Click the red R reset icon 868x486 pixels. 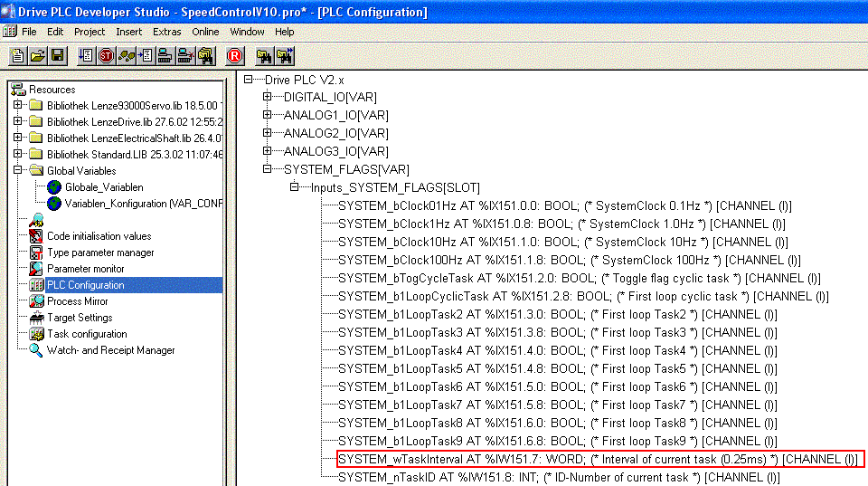click(235, 56)
